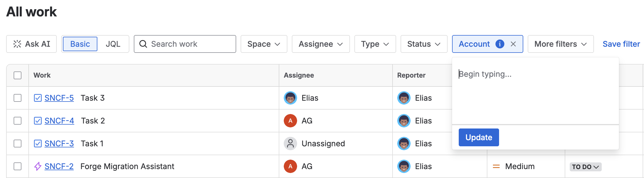644x178 pixels.
Task: Expand the Status filter dropdown
Action: coord(424,44)
